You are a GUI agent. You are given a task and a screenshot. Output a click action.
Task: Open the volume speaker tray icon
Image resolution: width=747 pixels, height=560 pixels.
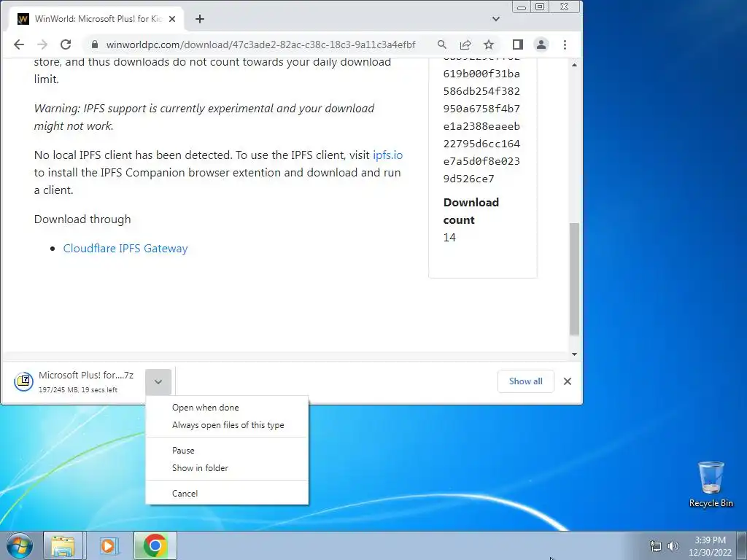(x=673, y=546)
